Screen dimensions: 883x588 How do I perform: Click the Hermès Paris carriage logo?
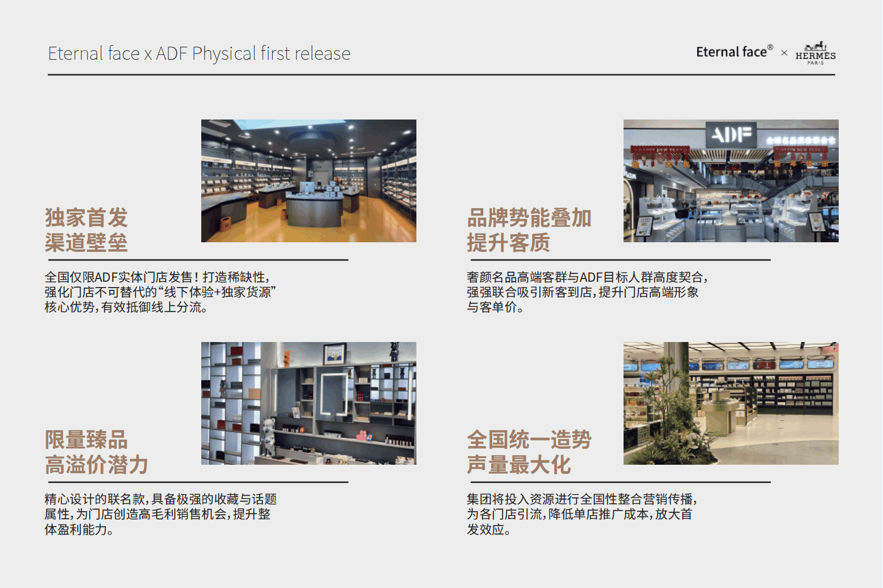(815, 53)
